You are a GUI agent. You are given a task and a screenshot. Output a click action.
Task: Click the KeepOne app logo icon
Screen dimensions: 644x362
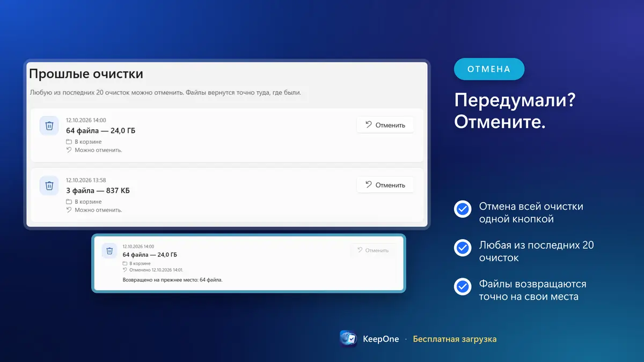coord(348,339)
